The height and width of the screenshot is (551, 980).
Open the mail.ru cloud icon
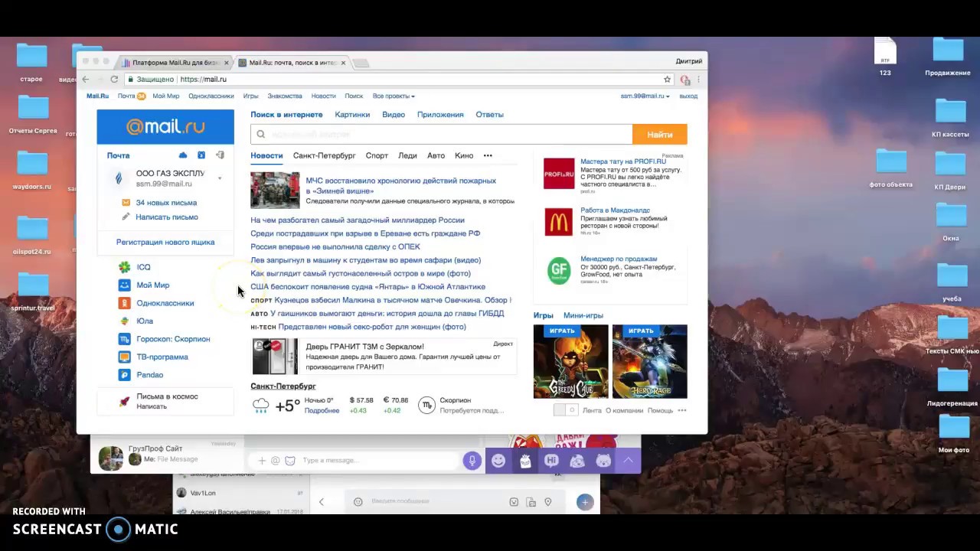[x=183, y=155]
